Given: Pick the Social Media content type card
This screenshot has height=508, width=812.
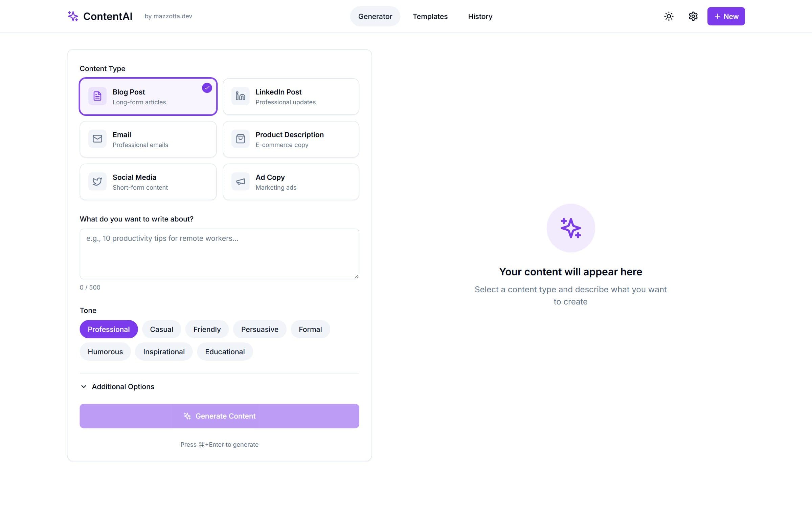Looking at the screenshot, I should (148, 182).
